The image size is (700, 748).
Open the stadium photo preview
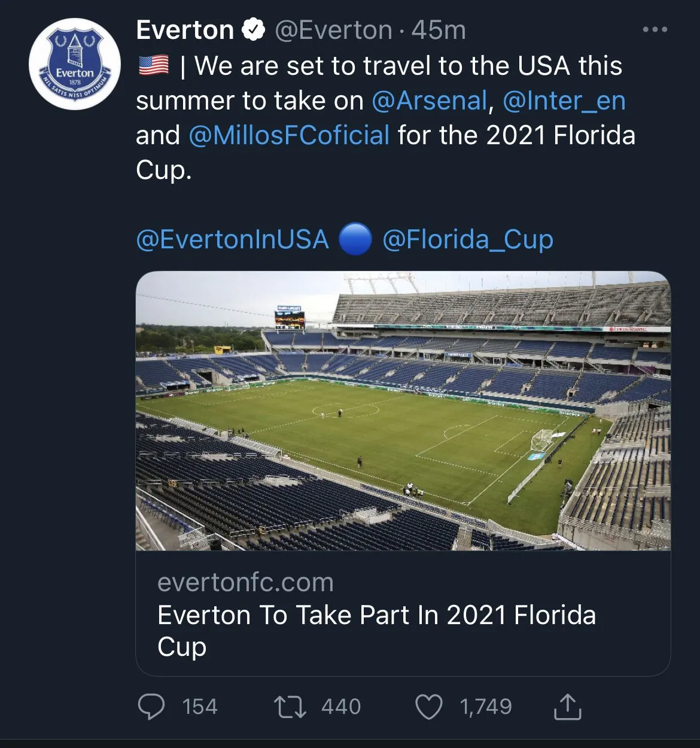coord(403,411)
